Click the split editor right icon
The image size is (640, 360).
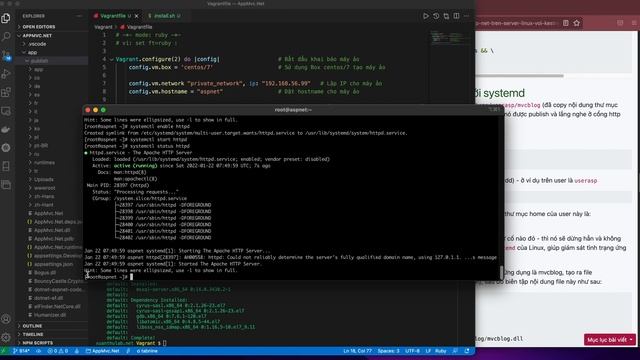pyautogui.click(x=456, y=16)
